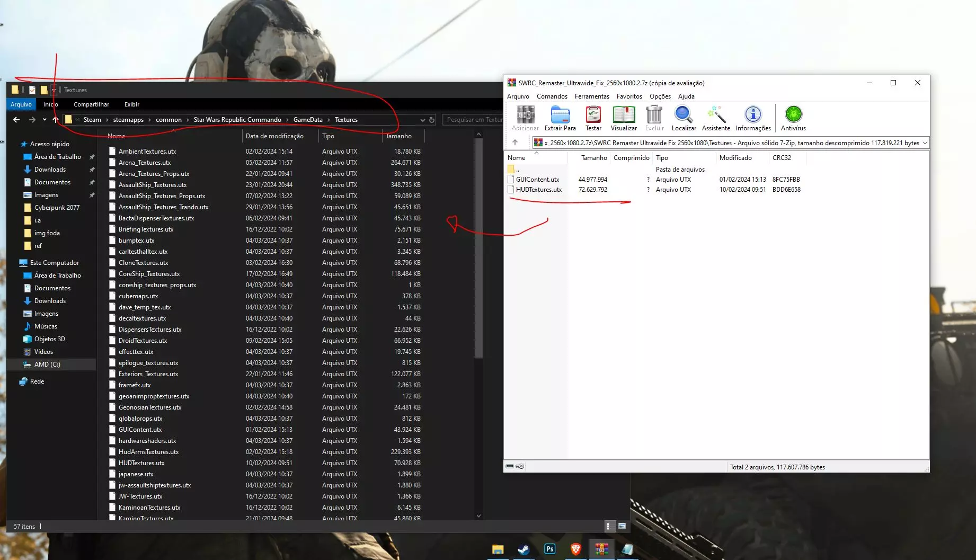The height and width of the screenshot is (560, 976).
Task: Open WinRAR from the taskbar
Action: pyautogui.click(x=601, y=549)
